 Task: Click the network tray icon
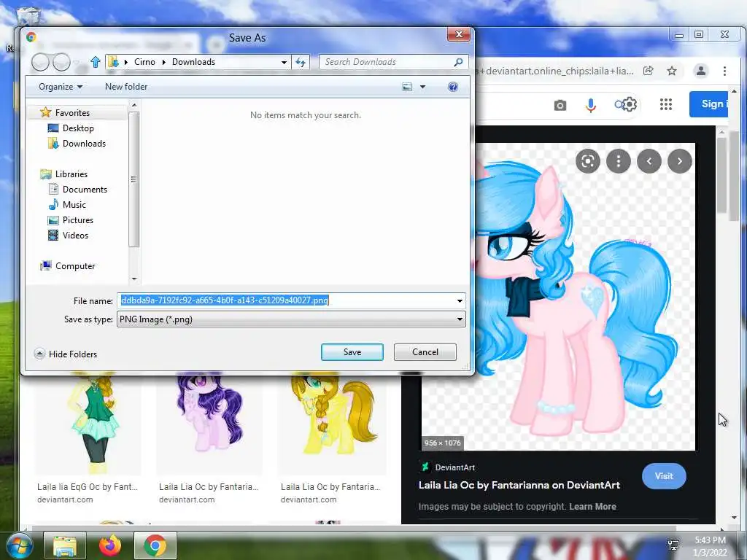[673, 545]
